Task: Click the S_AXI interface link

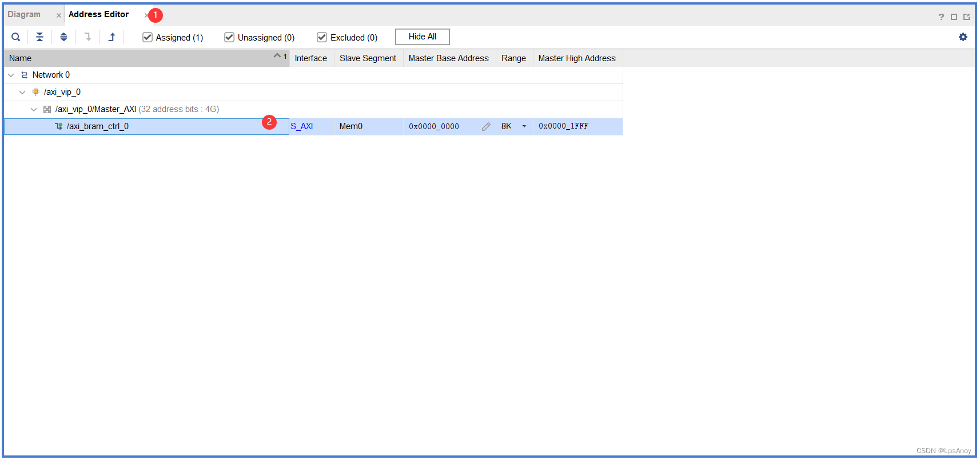Action: click(x=302, y=126)
